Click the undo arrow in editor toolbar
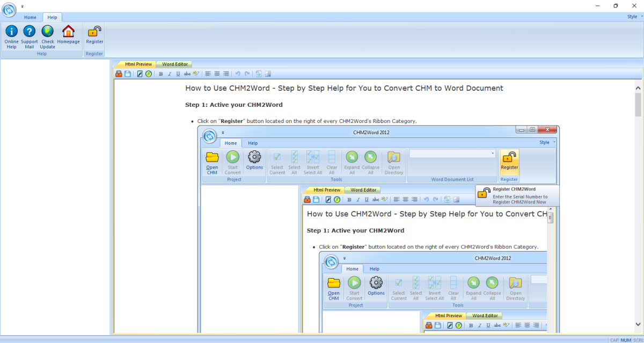This screenshot has width=644, height=343. [x=238, y=74]
